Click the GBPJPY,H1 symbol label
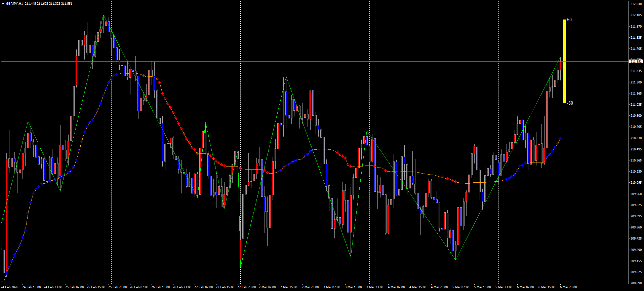Viewport: 644px width, 291px height. [x=14, y=4]
